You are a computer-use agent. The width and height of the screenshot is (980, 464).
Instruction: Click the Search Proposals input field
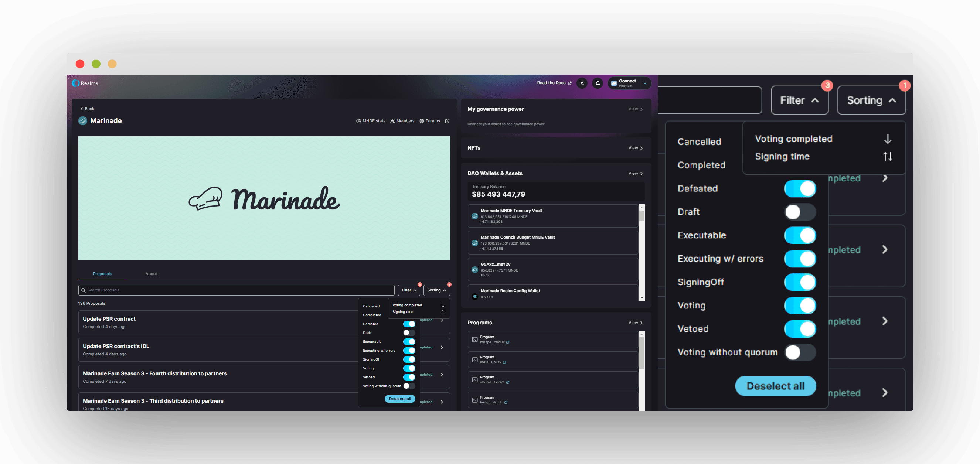pos(236,290)
